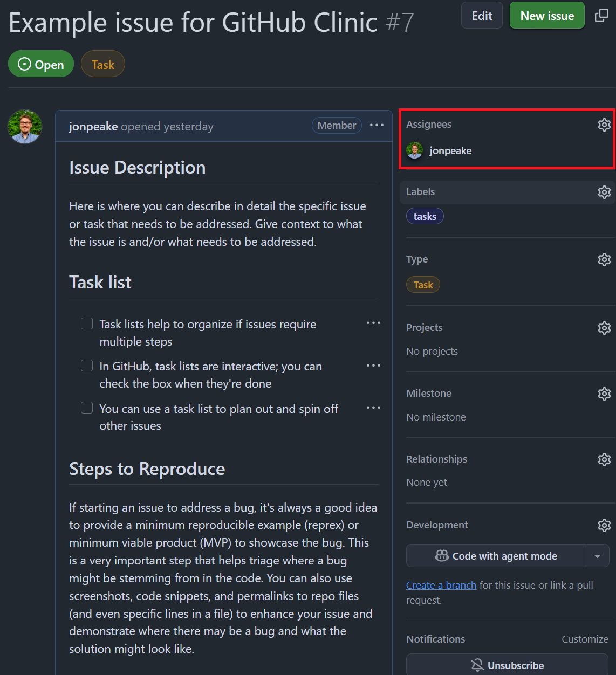616x675 pixels.
Task: Click the copy issue link icon
Action: 601,16
